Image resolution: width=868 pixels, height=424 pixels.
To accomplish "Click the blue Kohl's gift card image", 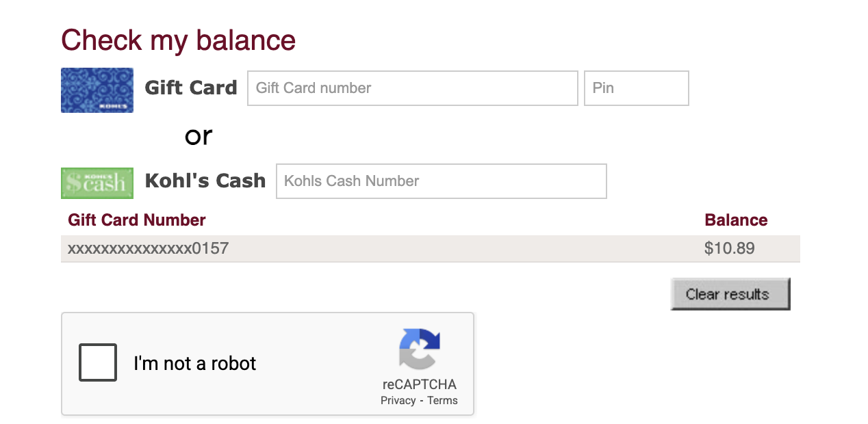I will point(97,90).
